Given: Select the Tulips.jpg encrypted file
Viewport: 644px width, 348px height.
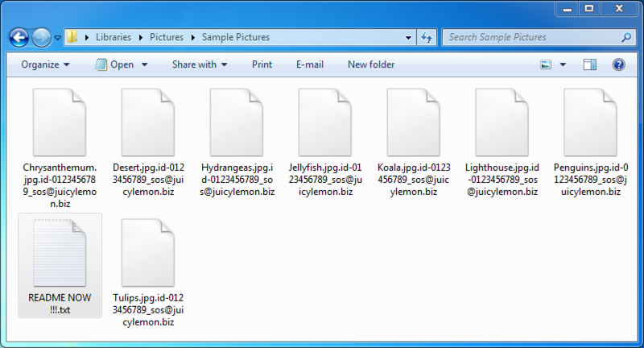Looking at the screenshot, I should 148,252.
